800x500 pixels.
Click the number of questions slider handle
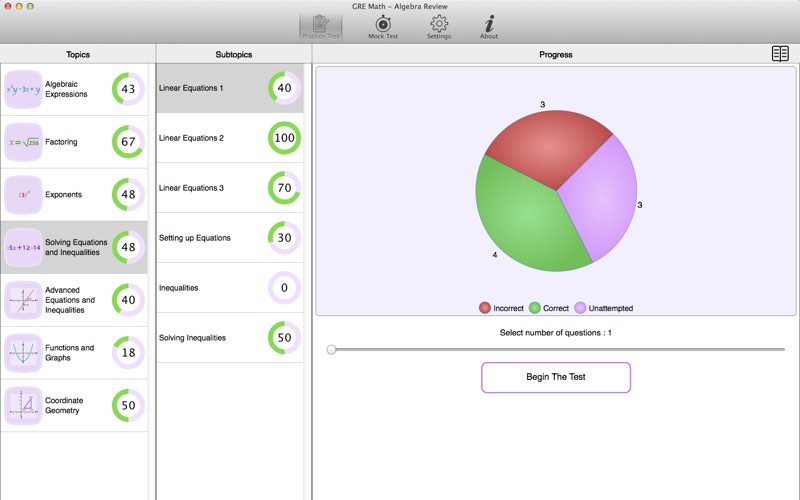point(332,349)
